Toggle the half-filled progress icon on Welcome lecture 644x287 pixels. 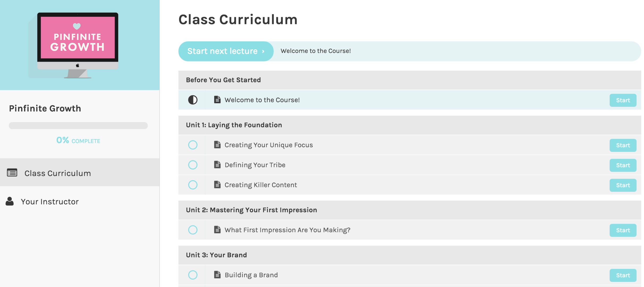click(192, 100)
